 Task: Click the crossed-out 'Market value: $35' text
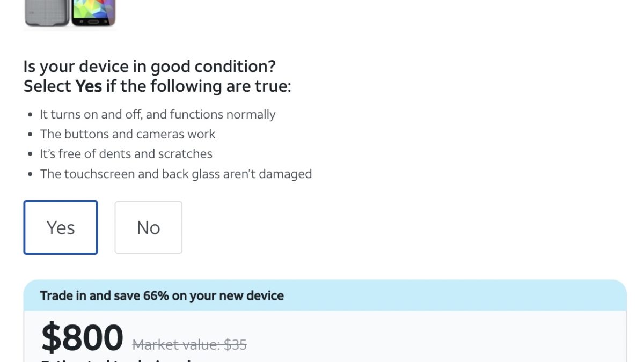tap(189, 344)
